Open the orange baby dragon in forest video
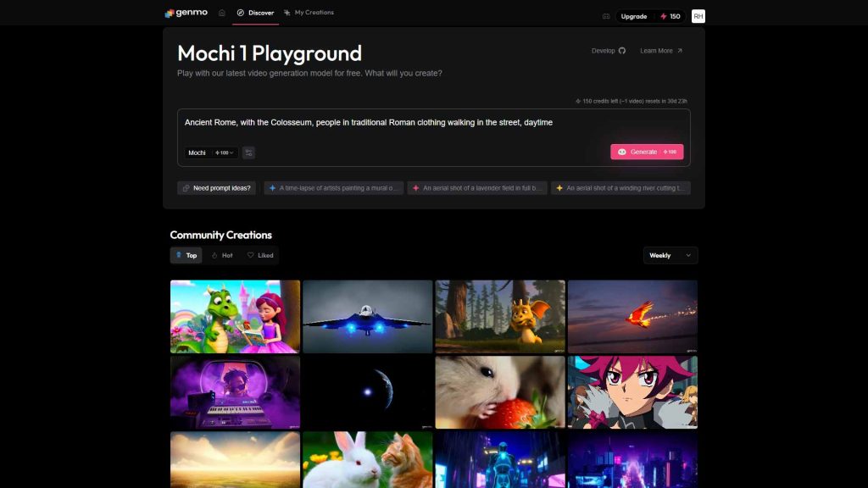868x488 pixels. [x=500, y=317]
